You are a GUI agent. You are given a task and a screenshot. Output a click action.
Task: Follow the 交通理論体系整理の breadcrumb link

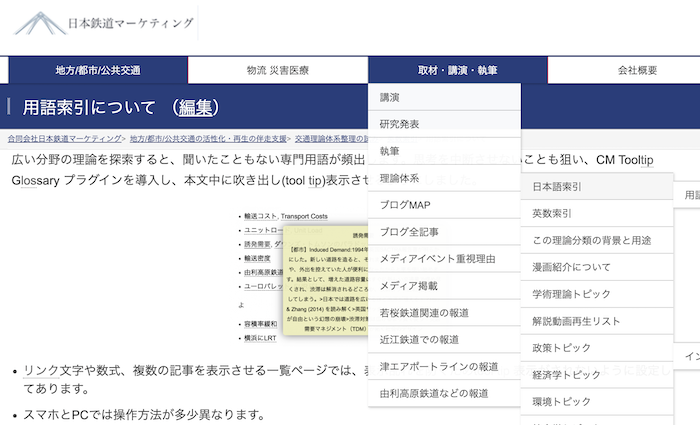tap(331, 139)
